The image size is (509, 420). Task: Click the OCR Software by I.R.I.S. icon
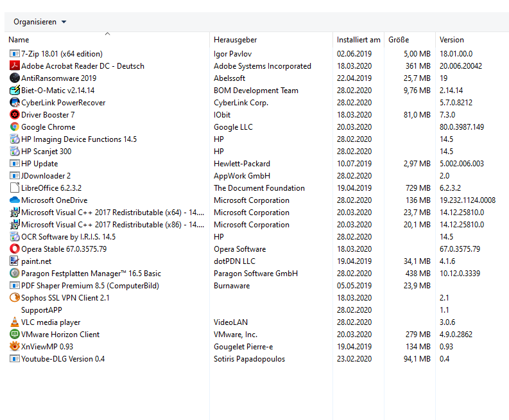[x=15, y=237]
